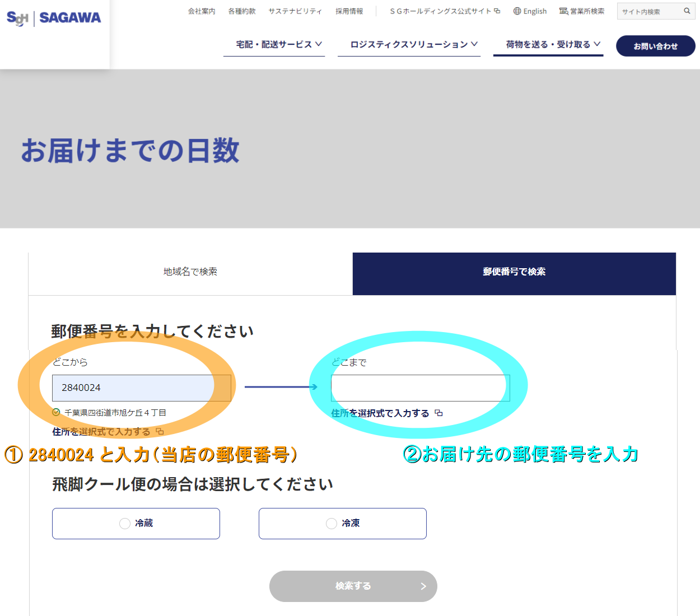The width and height of the screenshot is (700, 616).
Task: Select the 冷凍 radio option
Action: [332, 524]
